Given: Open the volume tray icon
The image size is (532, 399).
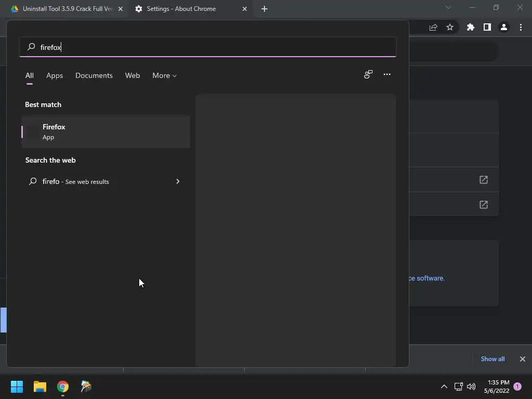Looking at the screenshot, I should coord(471,387).
